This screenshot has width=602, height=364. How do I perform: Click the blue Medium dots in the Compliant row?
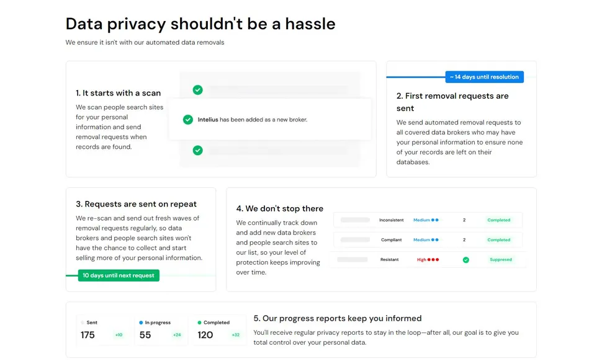coord(435,240)
